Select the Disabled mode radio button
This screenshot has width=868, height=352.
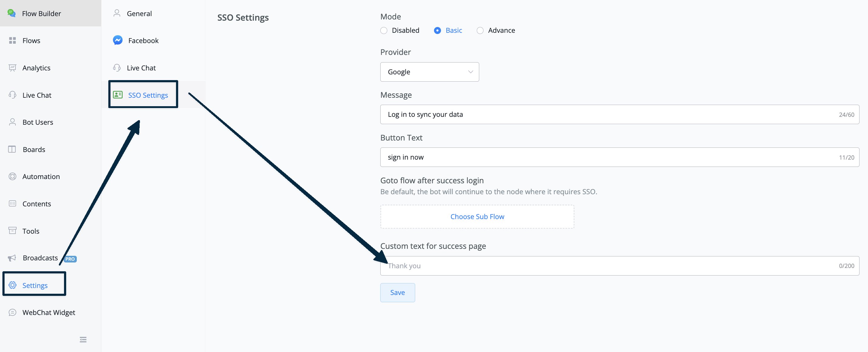coord(383,30)
